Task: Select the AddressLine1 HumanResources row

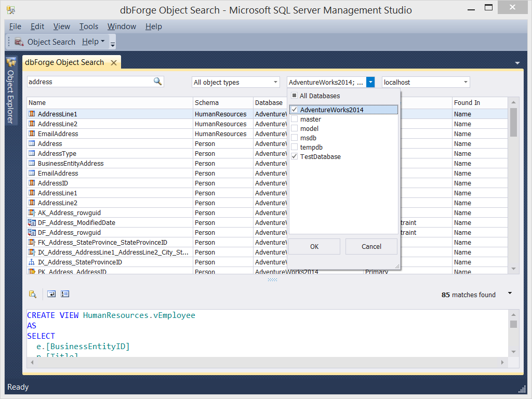Action: click(267, 114)
